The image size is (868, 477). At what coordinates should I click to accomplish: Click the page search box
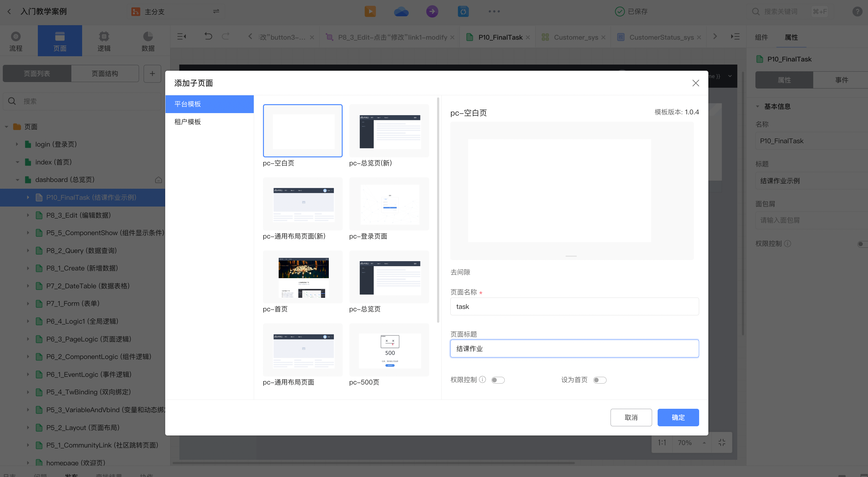pyautogui.click(x=82, y=101)
